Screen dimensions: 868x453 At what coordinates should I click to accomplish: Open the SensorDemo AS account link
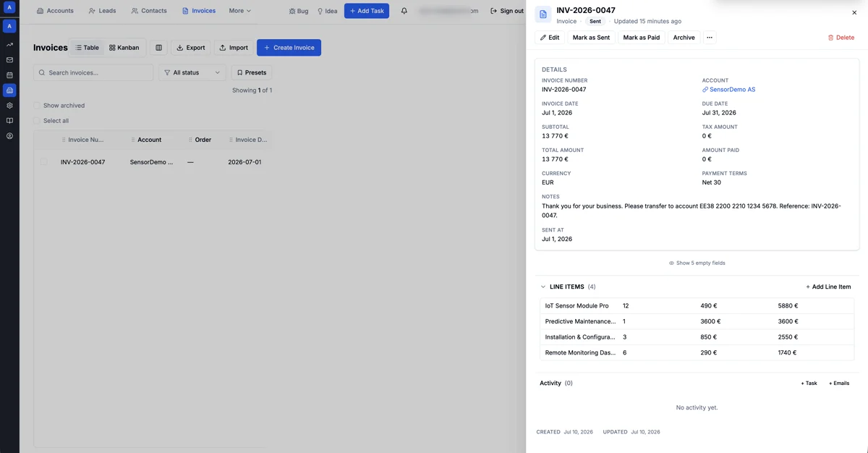point(728,90)
